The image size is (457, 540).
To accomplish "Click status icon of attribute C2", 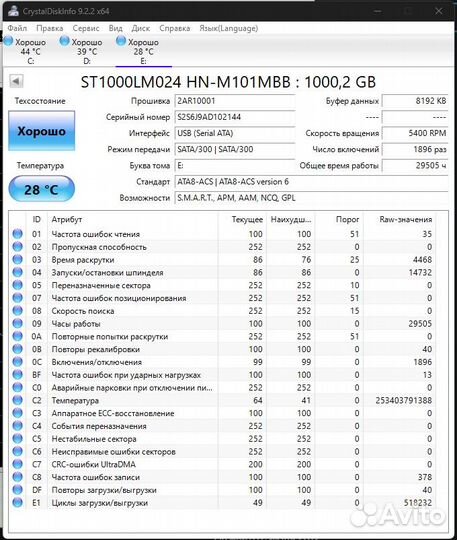I will click(17, 400).
